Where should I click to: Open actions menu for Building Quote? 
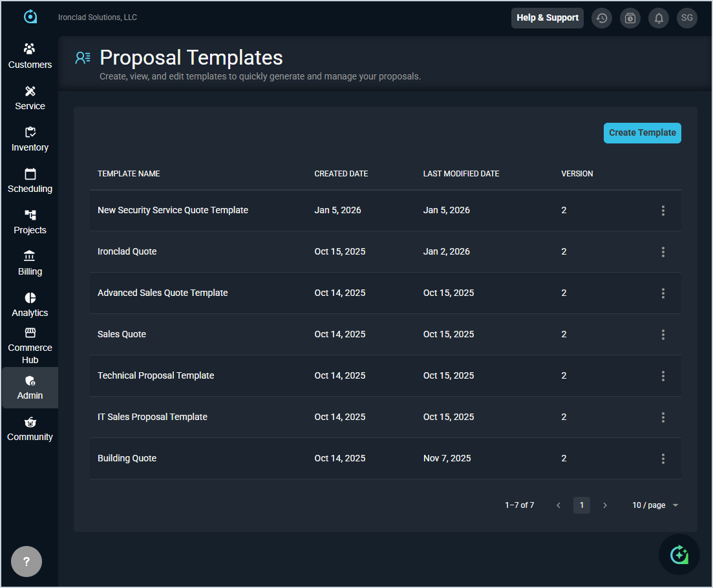tap(663, 459)
